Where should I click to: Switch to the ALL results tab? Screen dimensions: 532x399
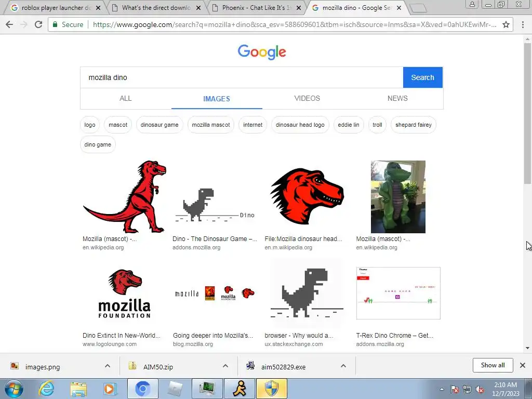click(126, 98)
